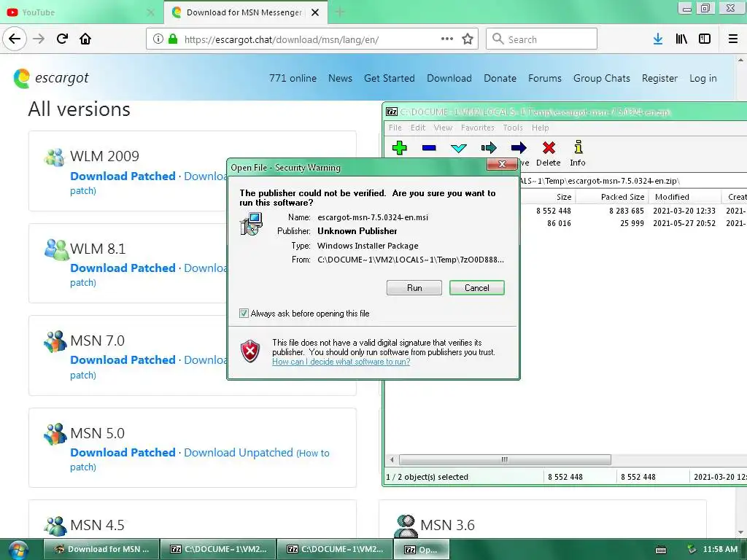Open 'How can I decide what software to run?' link

341,362
